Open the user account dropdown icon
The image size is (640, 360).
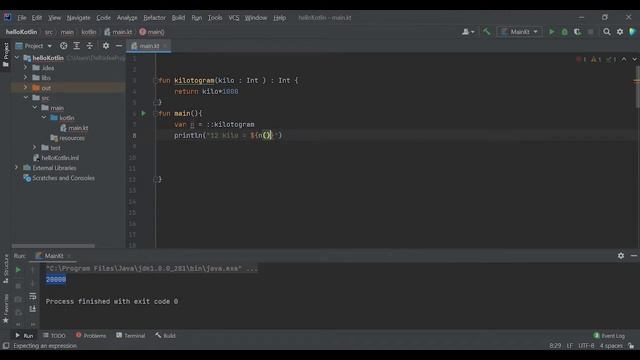click(x=468, y=32)
